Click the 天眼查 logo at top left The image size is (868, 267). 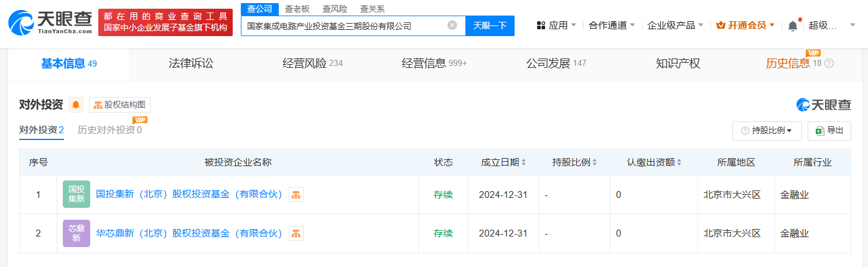click(49, 22)
